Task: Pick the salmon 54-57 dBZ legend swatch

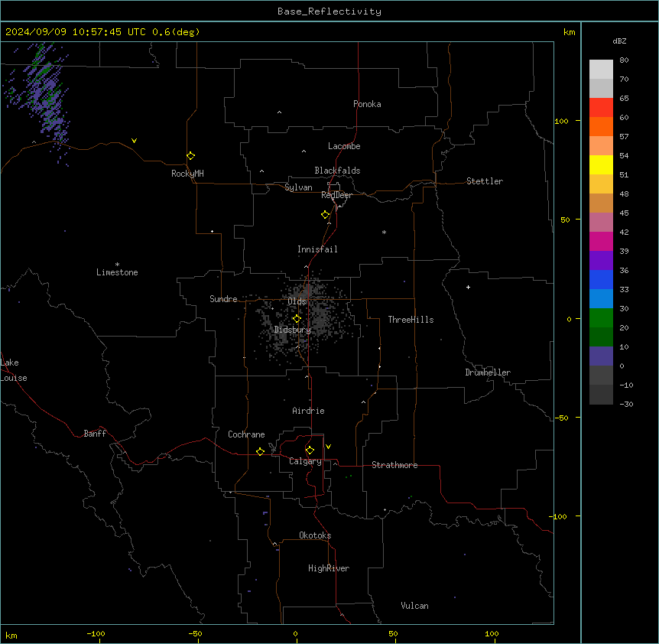Action: [601, 146]
